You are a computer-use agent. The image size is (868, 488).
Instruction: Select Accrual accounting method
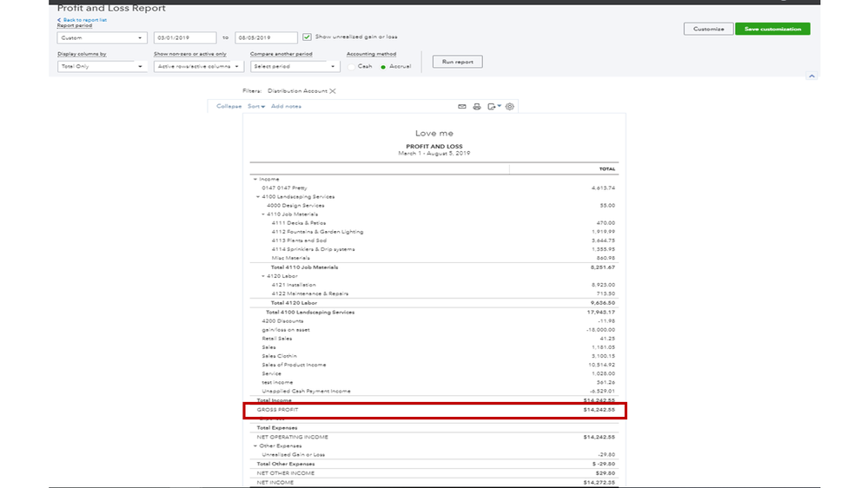click(383, 66)
